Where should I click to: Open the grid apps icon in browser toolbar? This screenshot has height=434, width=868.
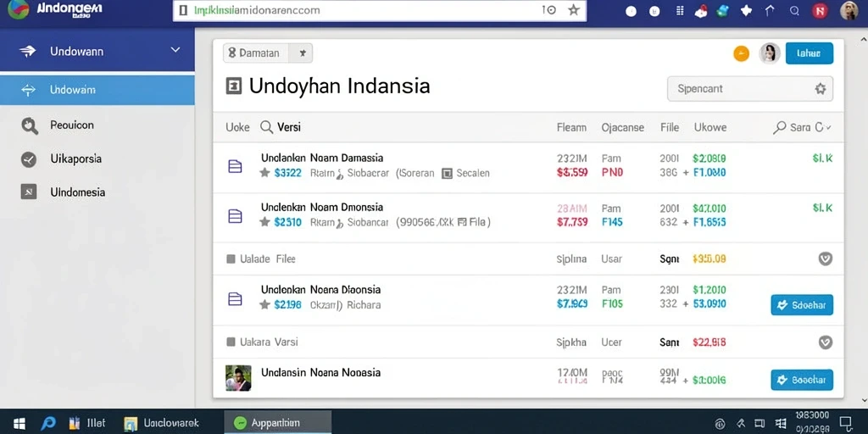click(681, 10)
